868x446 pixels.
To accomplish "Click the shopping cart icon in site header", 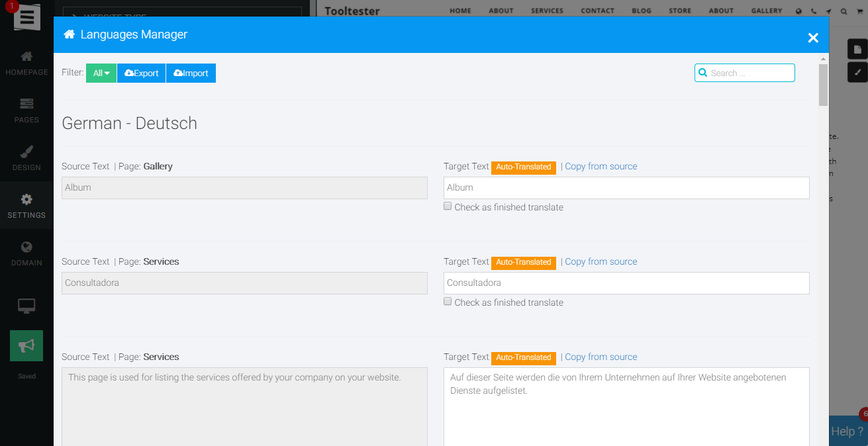I will (859, 11).
